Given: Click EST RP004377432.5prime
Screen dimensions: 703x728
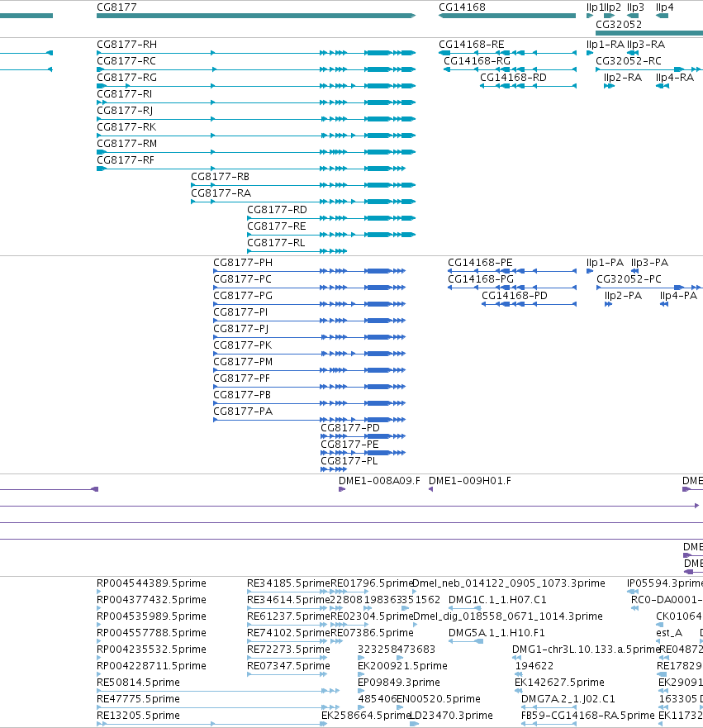Looking at the screenshot, I should click(151, 600).
